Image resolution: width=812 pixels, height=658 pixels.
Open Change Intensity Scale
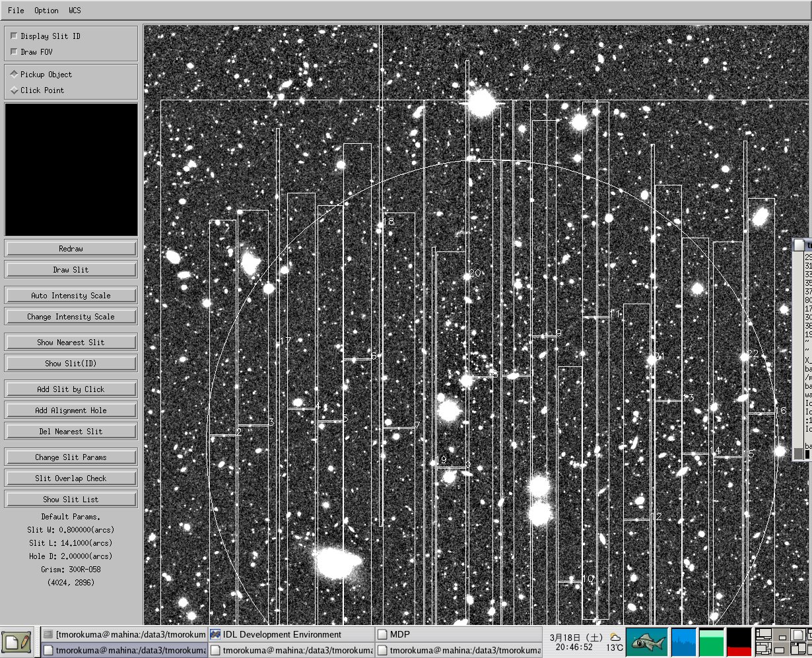point(71,317)
